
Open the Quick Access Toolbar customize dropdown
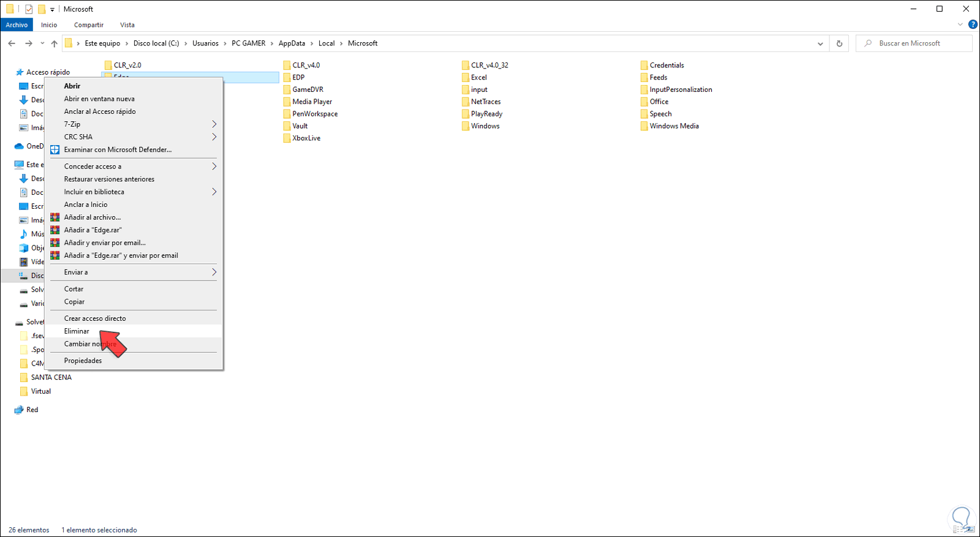53,10
